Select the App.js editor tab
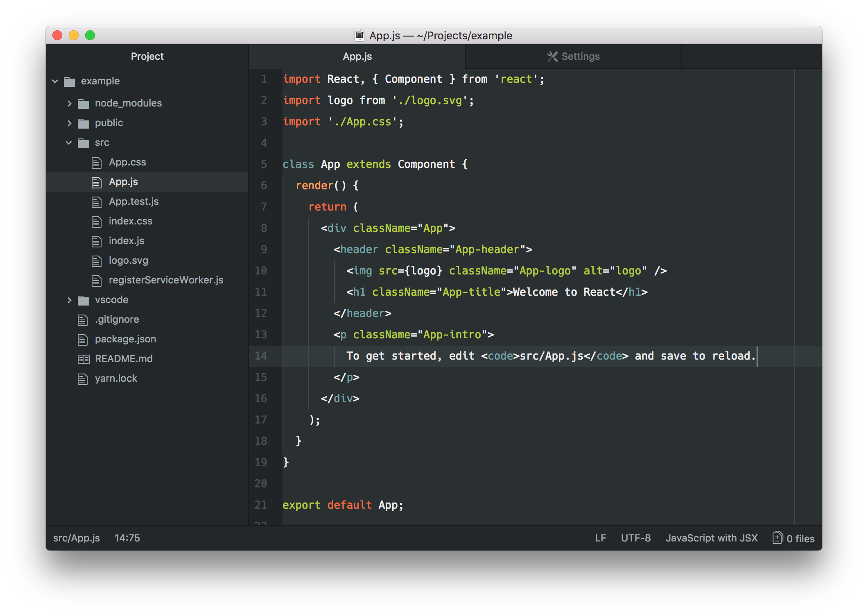868x616 pixels. click(x=357, y=57)
